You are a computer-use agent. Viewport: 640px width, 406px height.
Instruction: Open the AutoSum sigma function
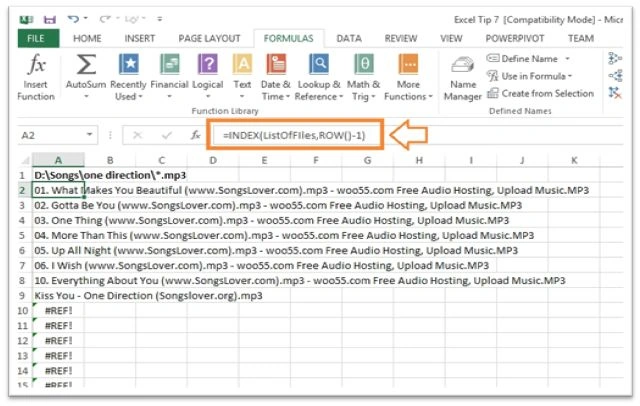(x=86, y=64)
